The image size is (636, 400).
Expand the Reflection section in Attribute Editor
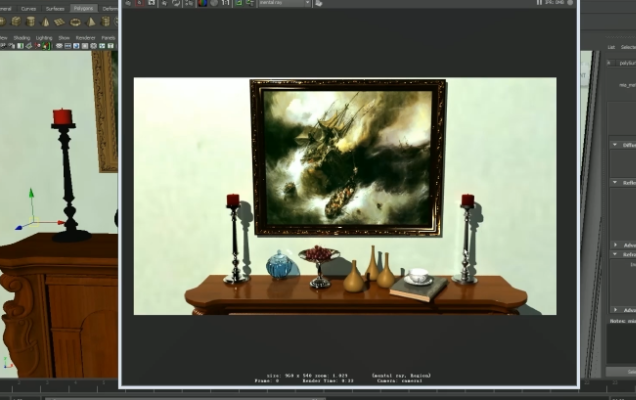point(615,182)
